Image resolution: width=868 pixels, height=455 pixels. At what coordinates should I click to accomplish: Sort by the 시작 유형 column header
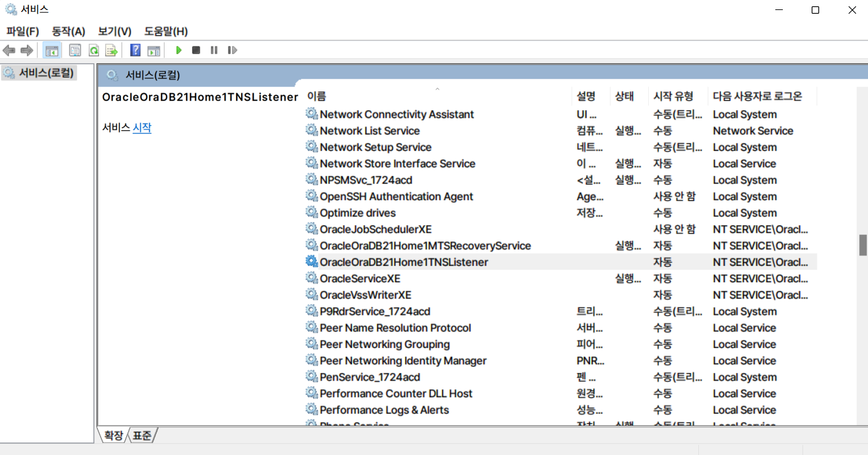(x=678, y=96)
